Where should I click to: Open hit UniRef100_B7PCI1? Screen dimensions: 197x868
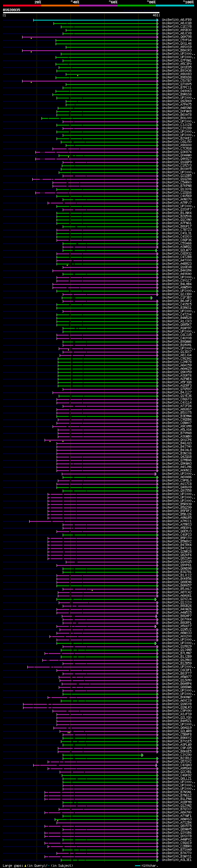coord(176,88)
